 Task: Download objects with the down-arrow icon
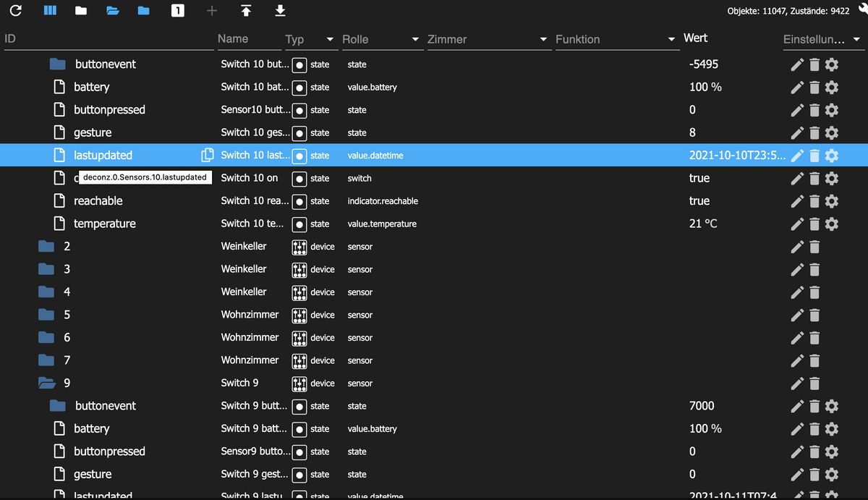pos(281,10)
